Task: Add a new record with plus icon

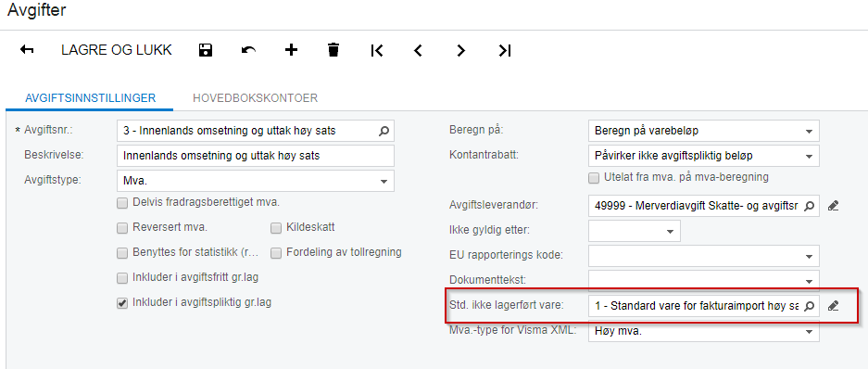Action: (291, 50)
